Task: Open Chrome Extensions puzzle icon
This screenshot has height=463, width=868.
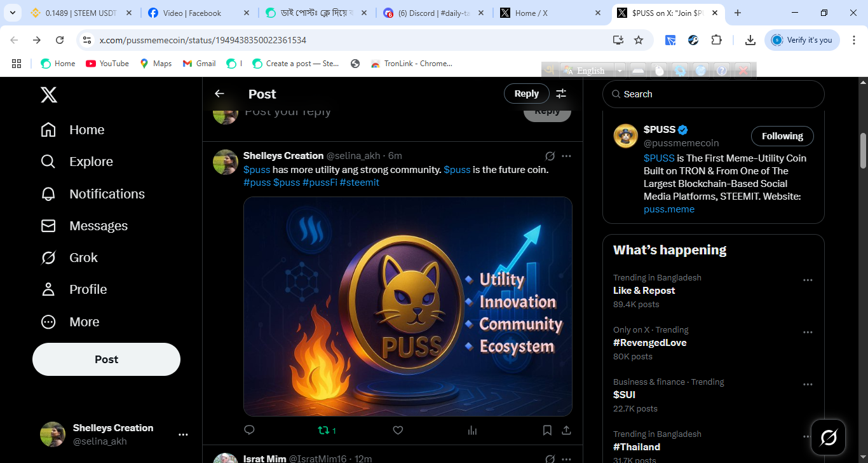Action: (x=716, y=40)
